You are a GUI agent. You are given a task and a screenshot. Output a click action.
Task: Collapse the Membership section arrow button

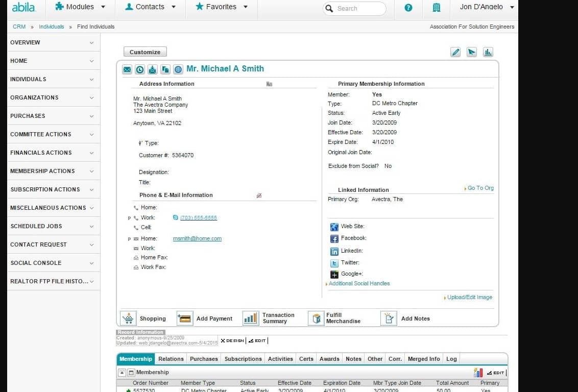pyautogui.click(x=122, y=373)
